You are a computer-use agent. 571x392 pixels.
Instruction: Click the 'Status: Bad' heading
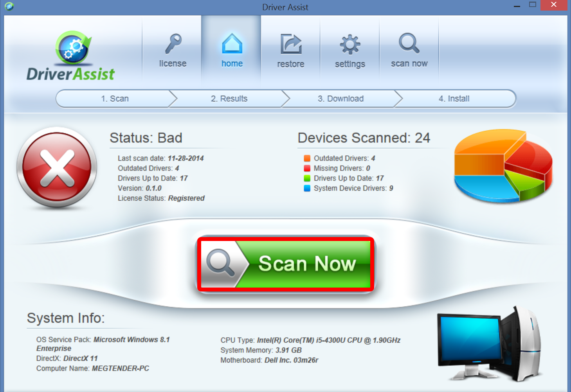[146, 138]
